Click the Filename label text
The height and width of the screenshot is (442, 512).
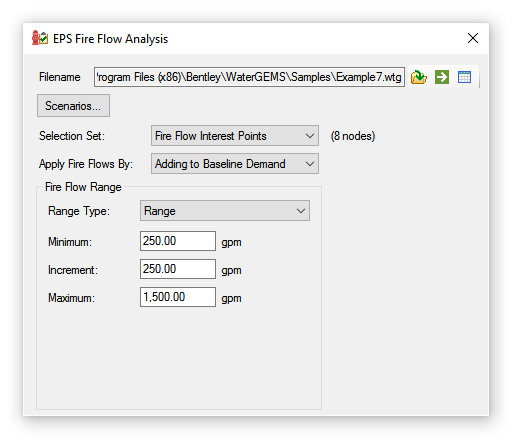click(60, 77)
